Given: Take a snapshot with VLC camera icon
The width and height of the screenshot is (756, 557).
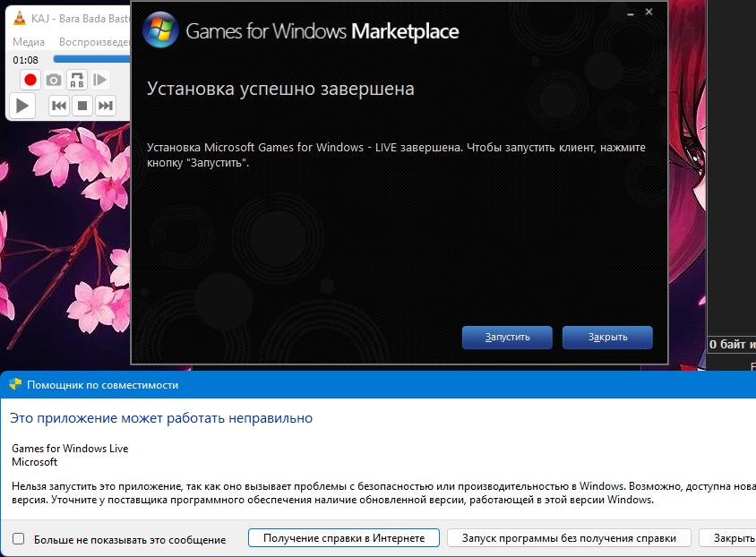Looking at the screenshot, I should click(54, 80).
